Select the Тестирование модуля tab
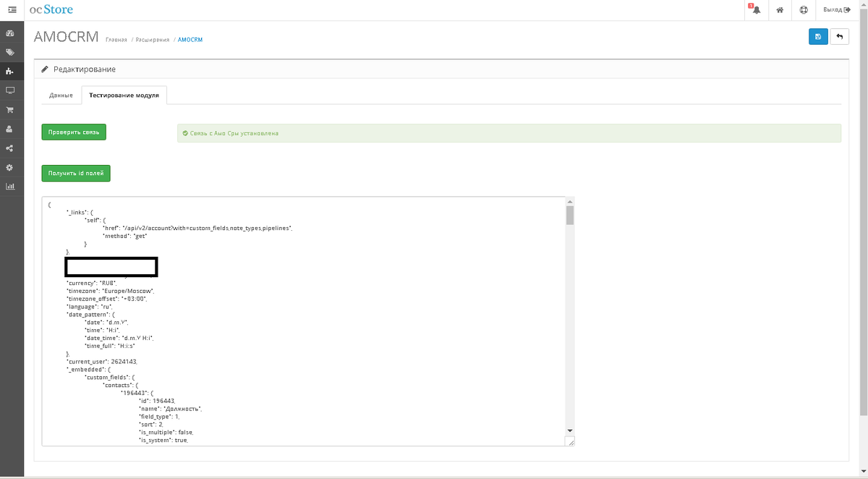 pos(124,96)
